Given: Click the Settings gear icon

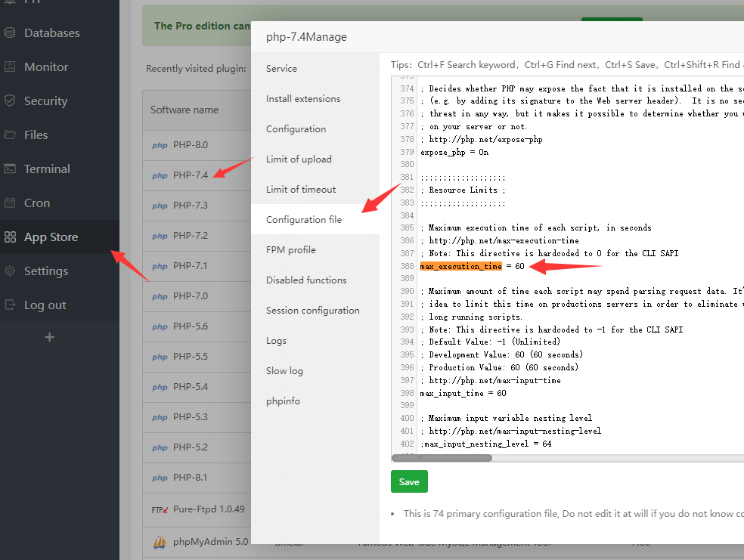Looking at the screenshot, I should [10, 271].
